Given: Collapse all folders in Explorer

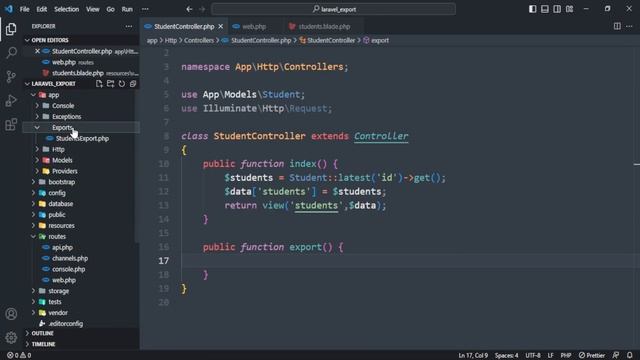Looking at the screenshot, I should coord(133,84).
